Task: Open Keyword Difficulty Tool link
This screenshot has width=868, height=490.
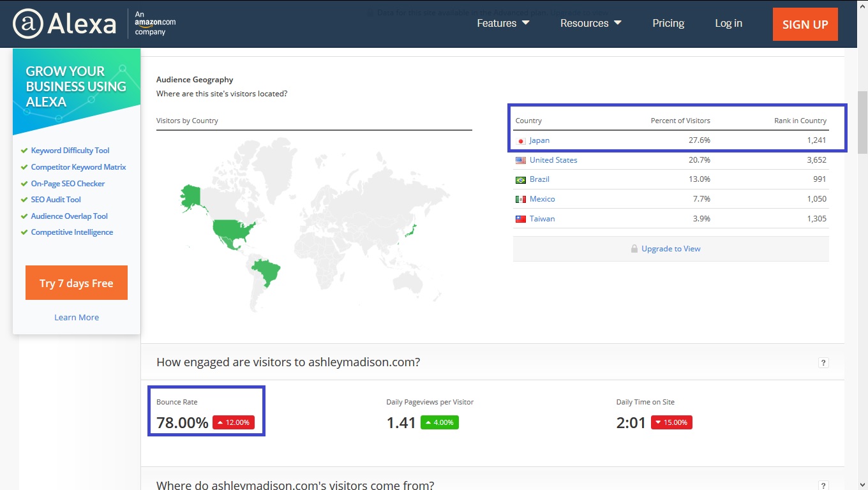Action: tap(70, 151)
